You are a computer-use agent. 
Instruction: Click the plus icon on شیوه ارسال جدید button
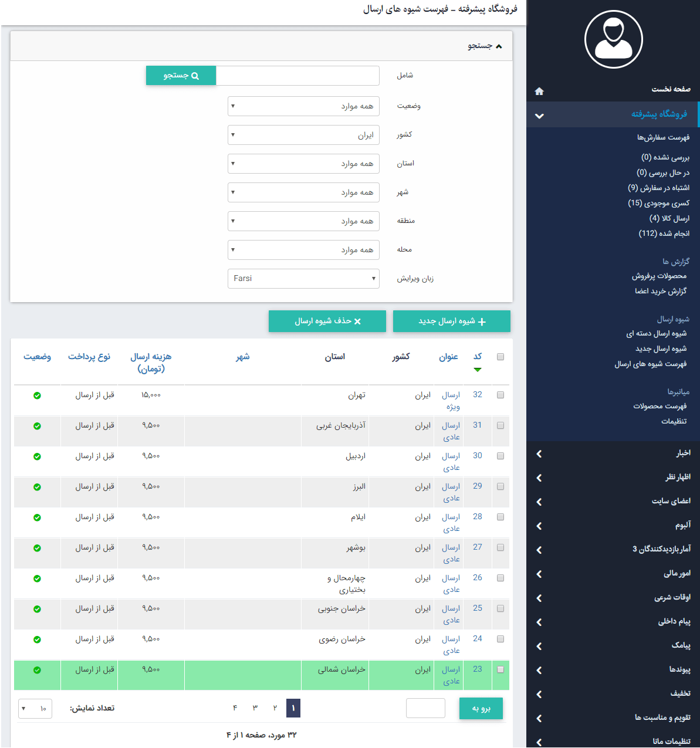tap(482, 321)
